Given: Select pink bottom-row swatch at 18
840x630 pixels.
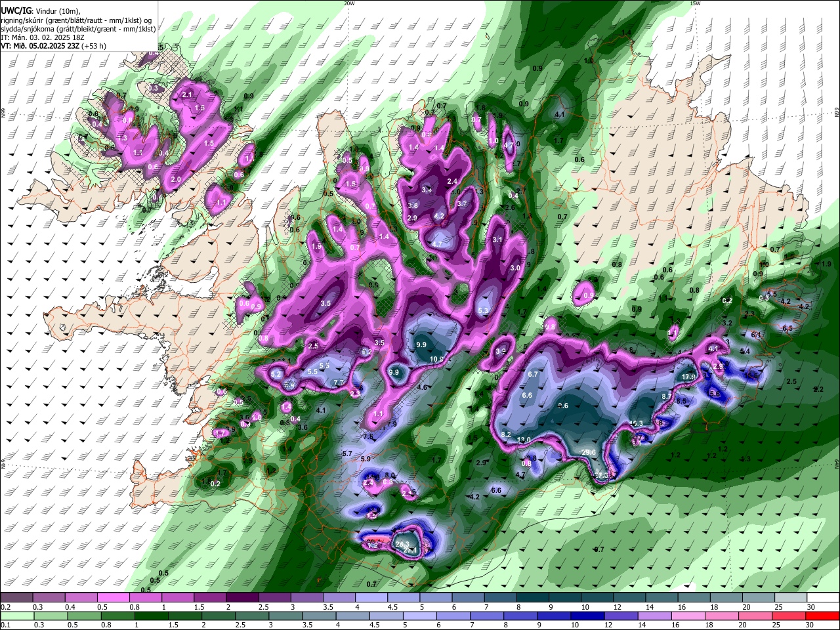Looking at the screenshot, I should point(721,616).
